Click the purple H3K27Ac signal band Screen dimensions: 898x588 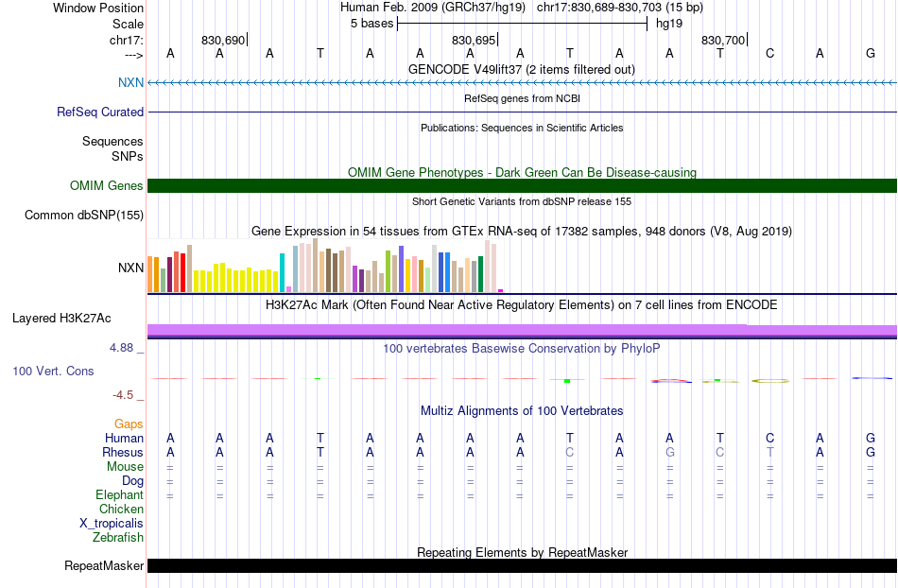click(522, 330)
